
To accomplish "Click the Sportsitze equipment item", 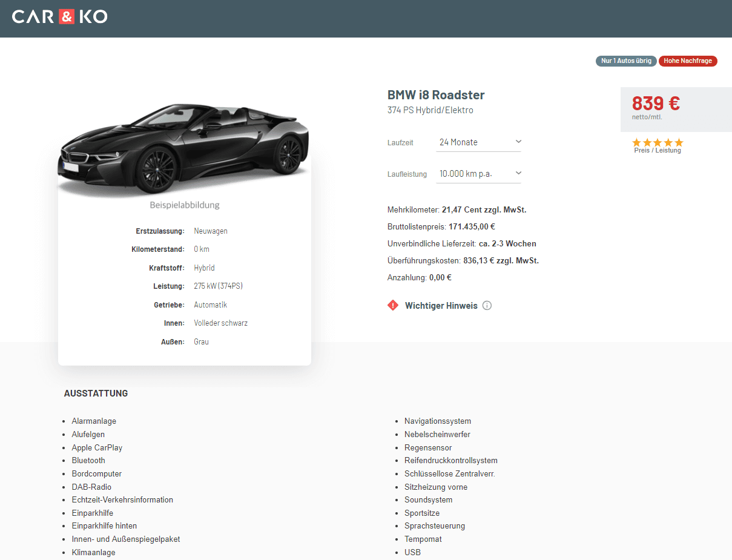I will click(422, 513).
